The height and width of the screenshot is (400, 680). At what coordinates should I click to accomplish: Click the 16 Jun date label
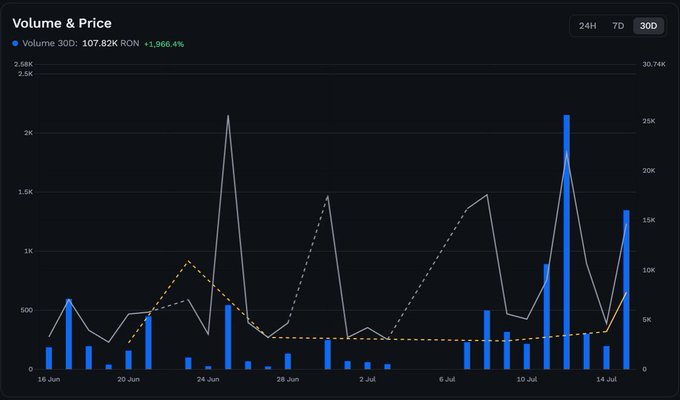tap(49, 379)
